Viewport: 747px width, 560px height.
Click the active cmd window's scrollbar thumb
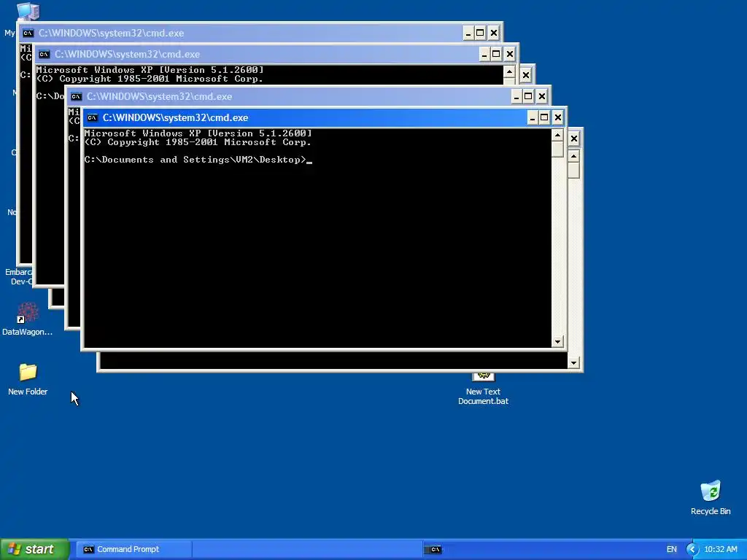[557, 149]
